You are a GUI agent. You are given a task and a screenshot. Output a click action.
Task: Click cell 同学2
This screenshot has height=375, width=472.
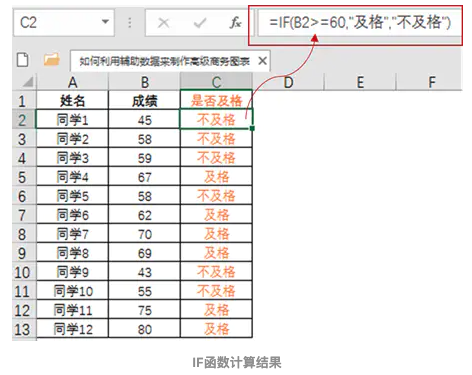(x=72, y=138)
